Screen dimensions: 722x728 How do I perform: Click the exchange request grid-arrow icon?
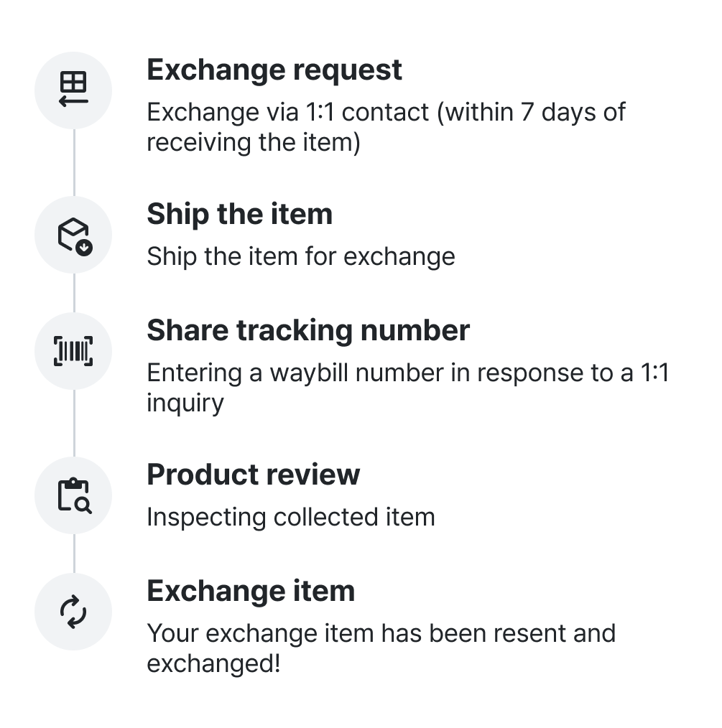pyautogui.click(x=73, y=90)
